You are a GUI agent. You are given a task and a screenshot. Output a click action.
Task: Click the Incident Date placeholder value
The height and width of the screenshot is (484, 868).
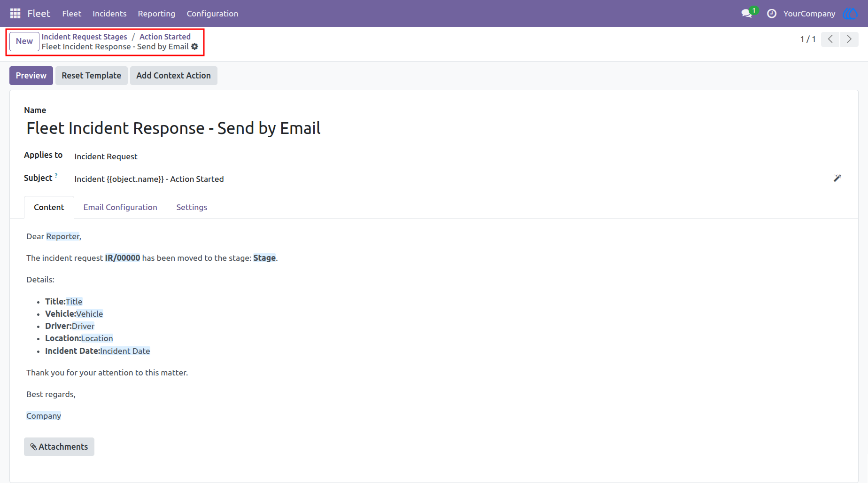(125, 351)
